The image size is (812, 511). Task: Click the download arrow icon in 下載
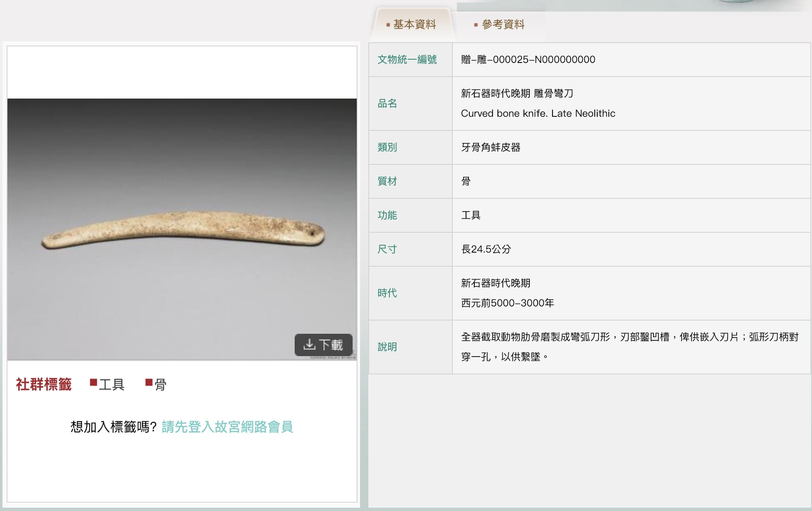tap(310, 345)
